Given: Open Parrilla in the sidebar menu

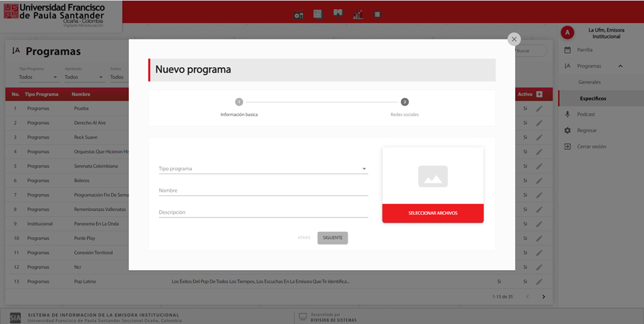Looking at the screenshot, I should [584, 50].
